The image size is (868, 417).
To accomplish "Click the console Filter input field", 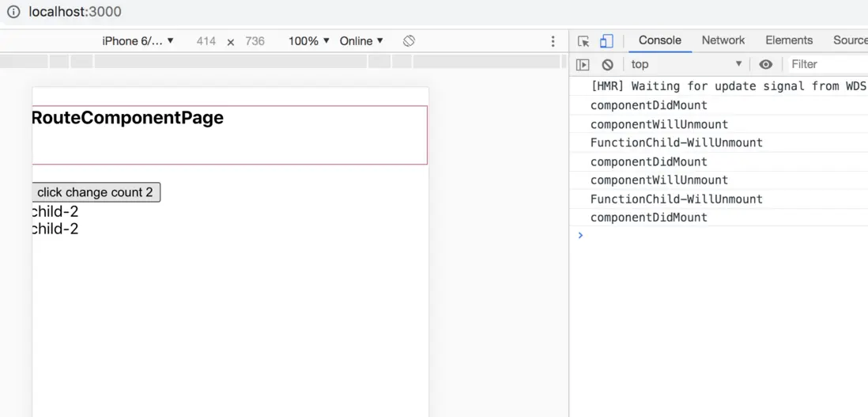I will [828, 64].
